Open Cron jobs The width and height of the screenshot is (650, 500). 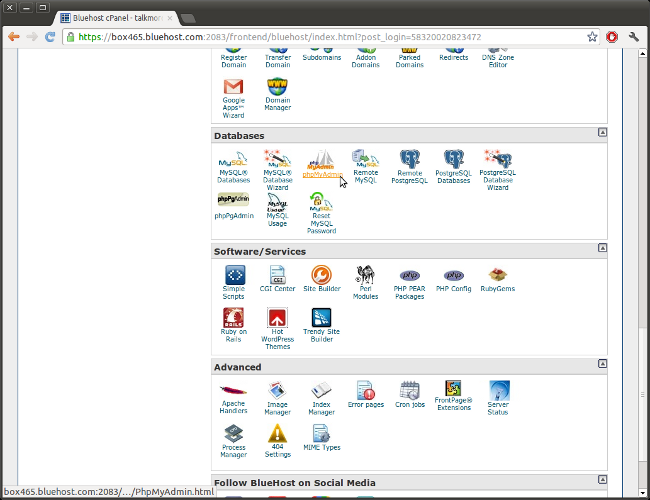[x=410, y=394]
